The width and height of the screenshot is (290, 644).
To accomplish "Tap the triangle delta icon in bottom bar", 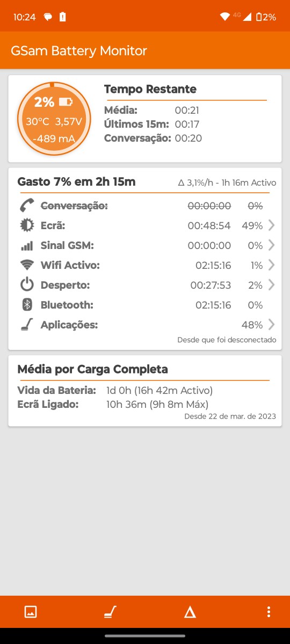I will [190, 612].
